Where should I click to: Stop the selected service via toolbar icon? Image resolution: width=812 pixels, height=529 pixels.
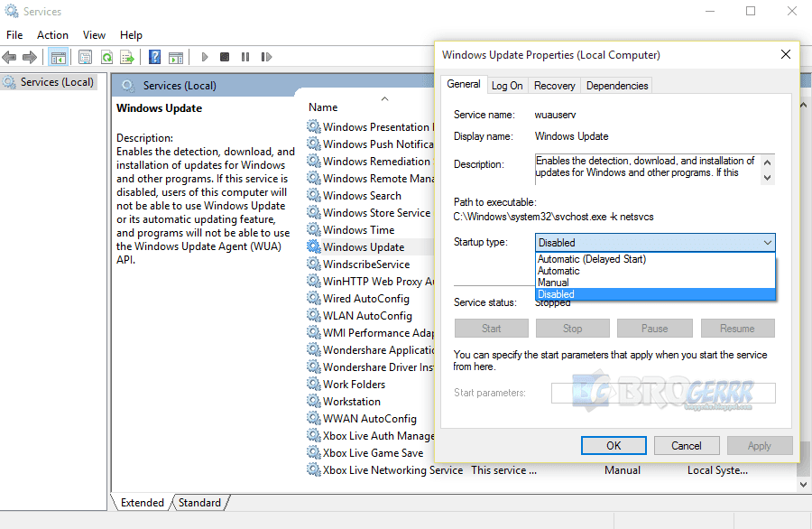click(225, 56)
